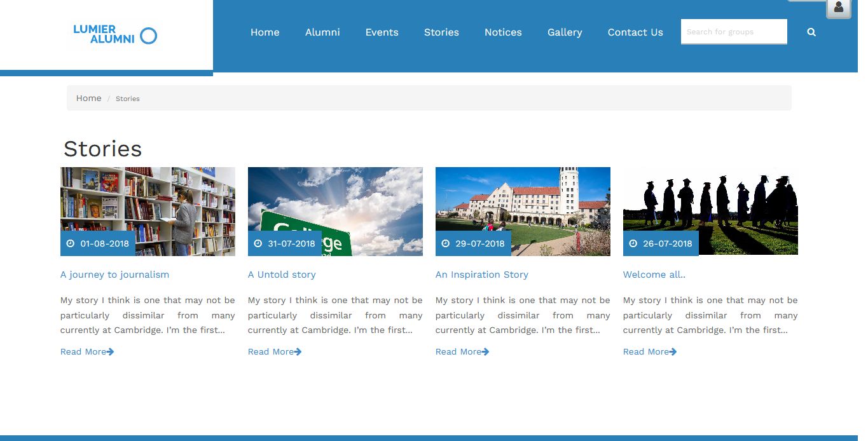Viewport: 868px width, 441px height.
Task: Click the arrow under Welcome all..
Action: 673,351
